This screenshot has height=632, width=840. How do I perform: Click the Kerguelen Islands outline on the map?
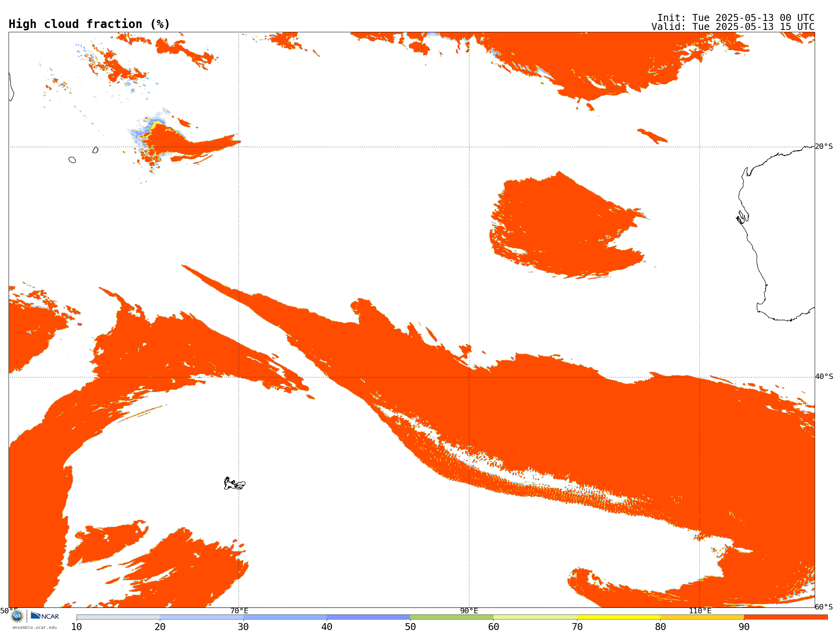[x=234, y=484]
